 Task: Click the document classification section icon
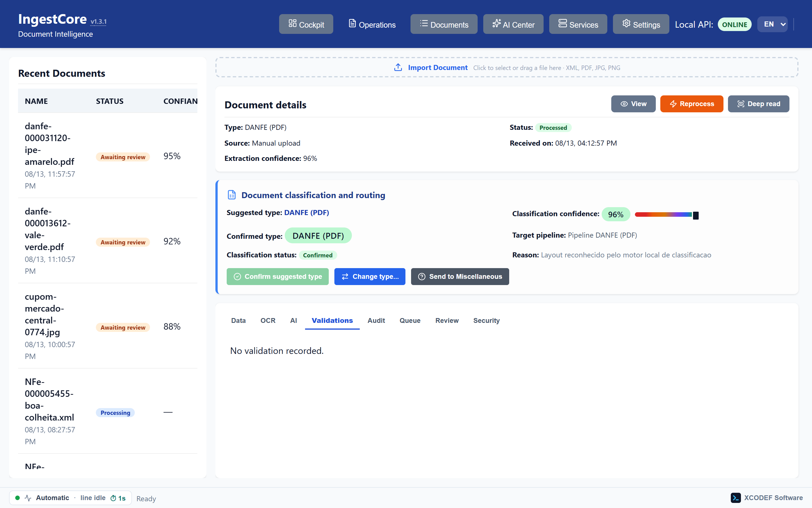tap(231, 195)
